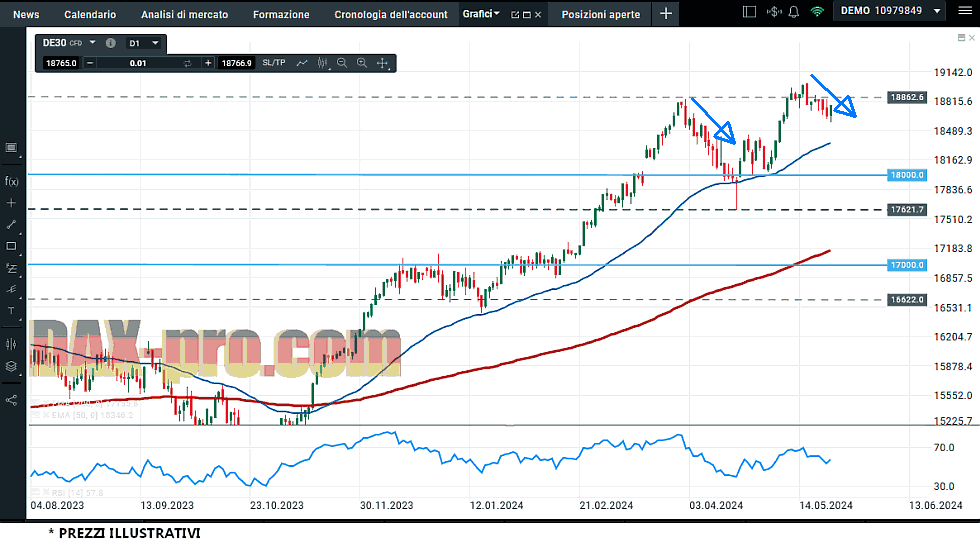The height and width of the screenshot is (542, 980).
Task: Open Analisi di mercato tab
Action: 184,14
